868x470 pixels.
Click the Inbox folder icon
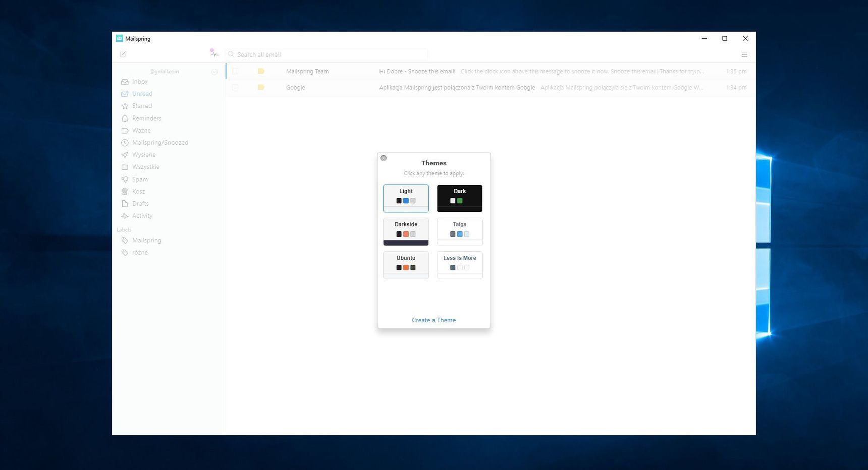[x=125, y=82]
